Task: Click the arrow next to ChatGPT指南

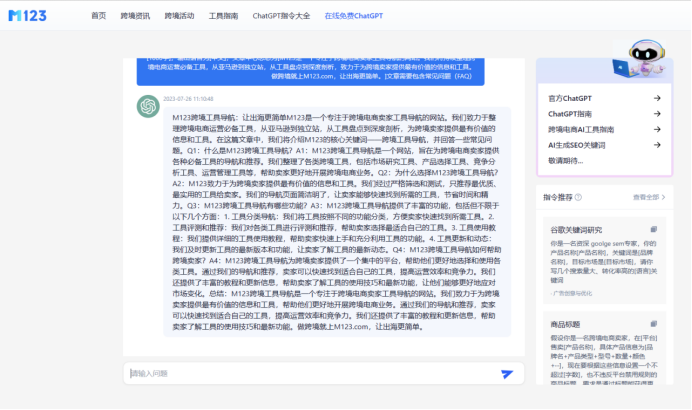Action: pyautogui.click(x=656, y=114)
